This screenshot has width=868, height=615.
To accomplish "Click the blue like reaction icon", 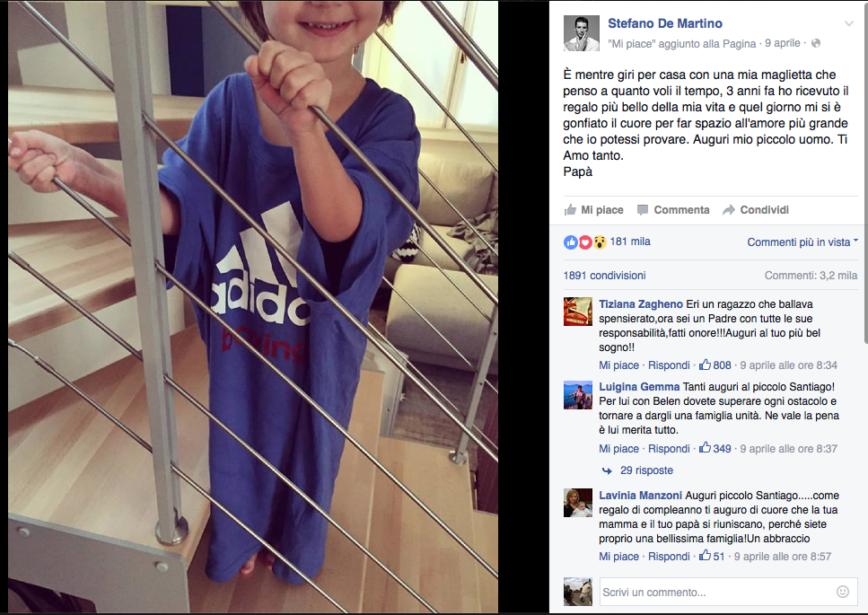I will point(571,242).
